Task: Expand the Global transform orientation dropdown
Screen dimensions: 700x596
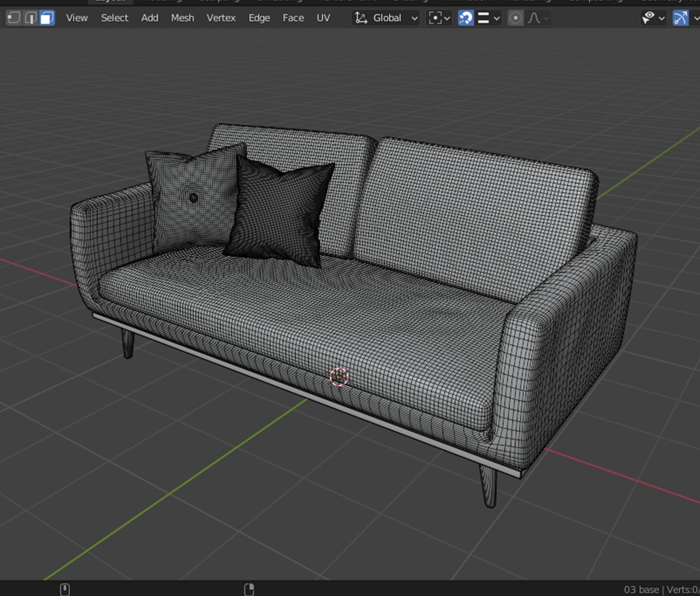Action: pyautogui.click(x=386, y=18)
